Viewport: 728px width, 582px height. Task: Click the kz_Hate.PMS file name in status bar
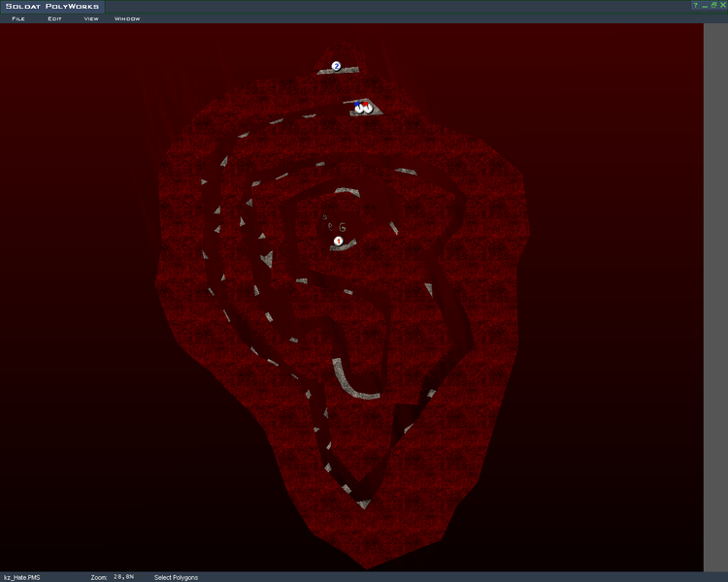(22, 576)
